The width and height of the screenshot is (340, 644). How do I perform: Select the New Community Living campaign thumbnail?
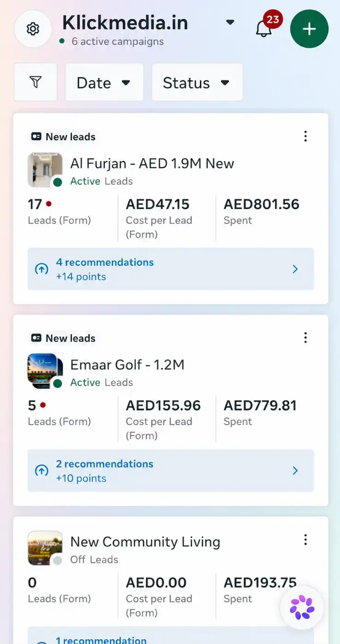[45, 548]
